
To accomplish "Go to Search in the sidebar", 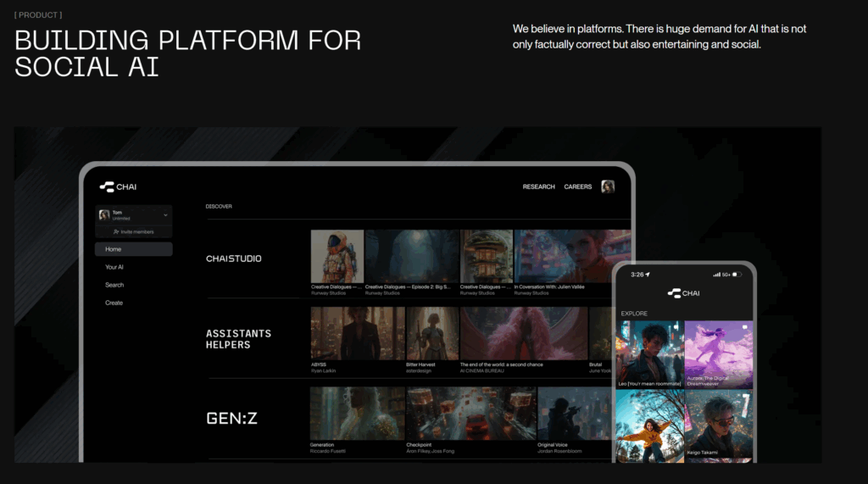I will click(x=114, y=285).
